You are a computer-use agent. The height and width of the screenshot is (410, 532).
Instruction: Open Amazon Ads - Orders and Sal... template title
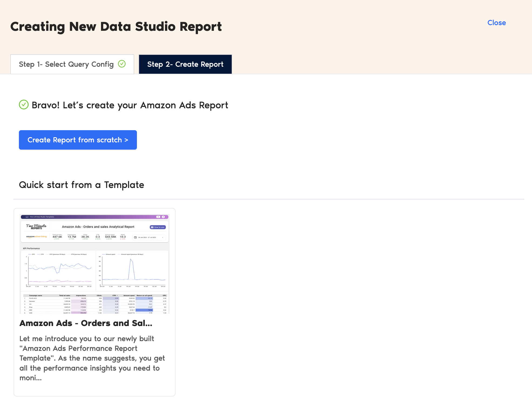(86, 323)
